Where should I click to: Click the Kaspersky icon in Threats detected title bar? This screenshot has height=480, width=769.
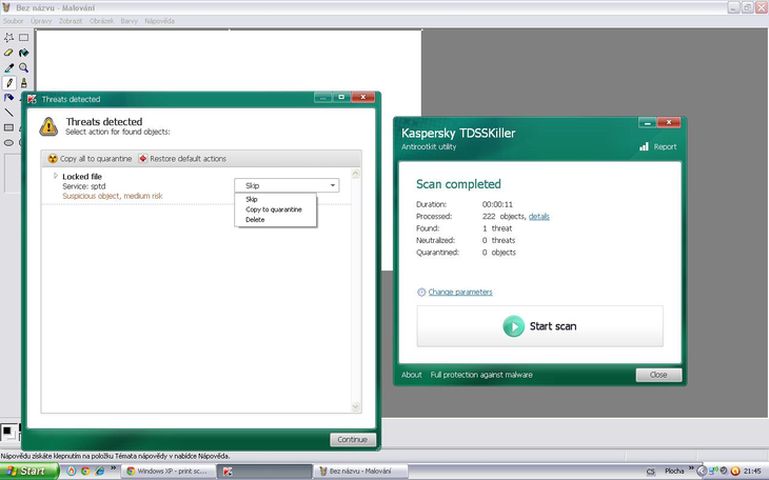[x=32, y=99]
